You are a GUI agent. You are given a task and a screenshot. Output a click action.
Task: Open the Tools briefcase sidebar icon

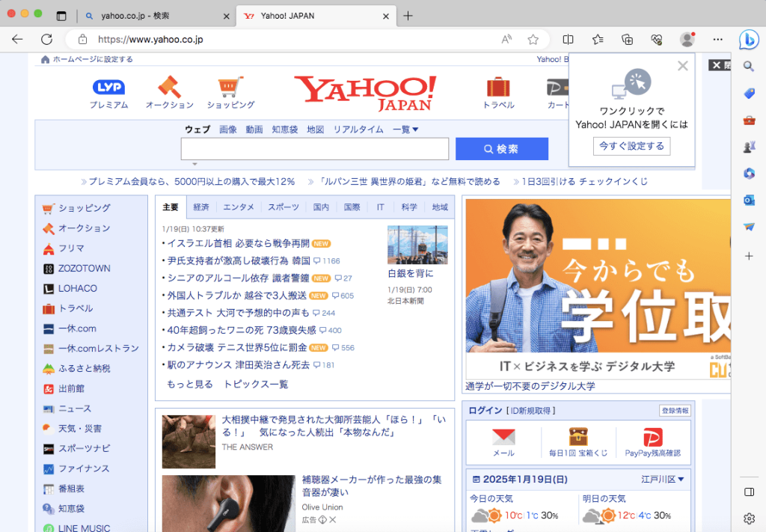749,120
